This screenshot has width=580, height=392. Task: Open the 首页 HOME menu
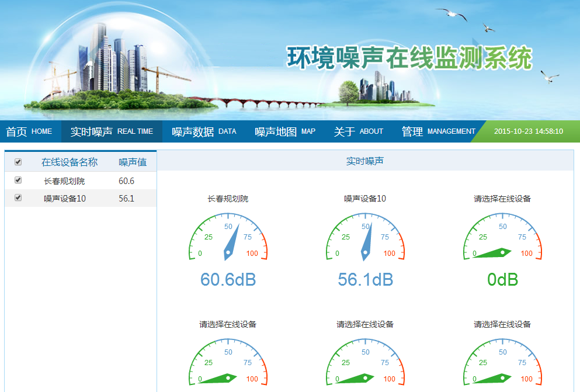coord(29,131)
